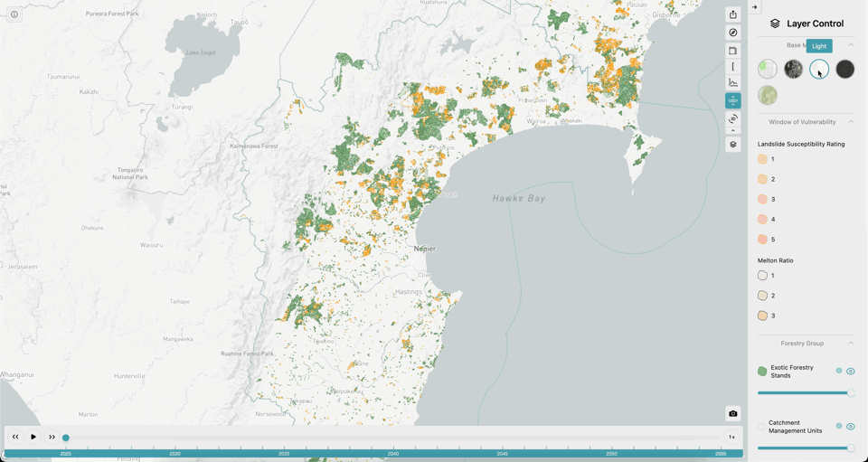Click the bracket tool icon in the map toolbar

733,66
